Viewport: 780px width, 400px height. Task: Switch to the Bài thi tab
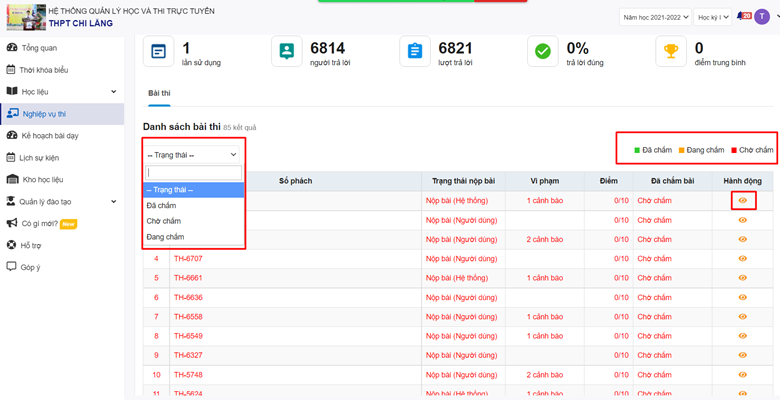[x=159, y=92]
